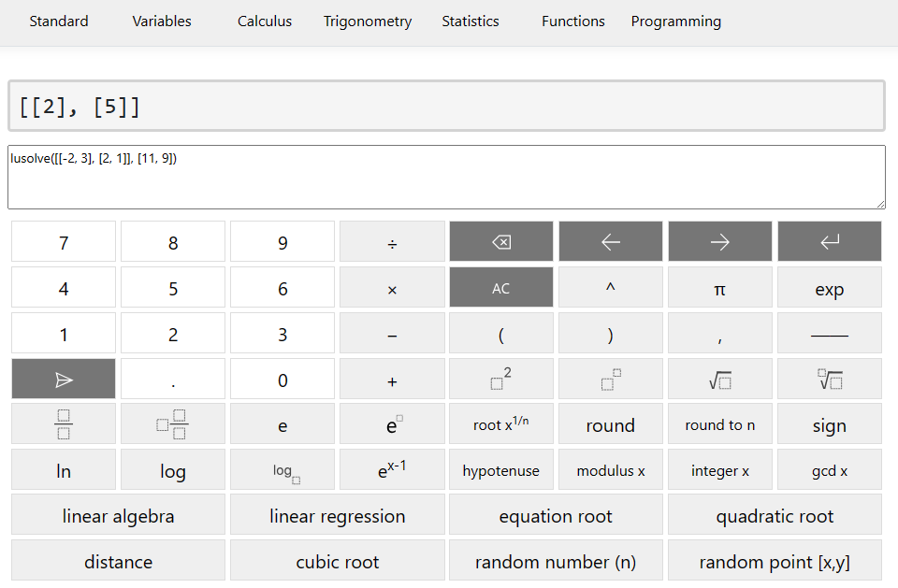This screenshot has height=588, width=898.
Task: Switch to the Programming tab
Action: [x=675, y=21]
